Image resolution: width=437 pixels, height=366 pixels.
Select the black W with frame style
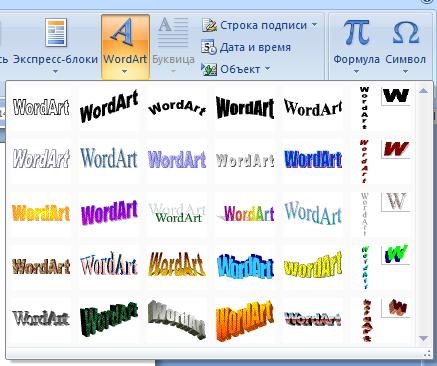396,96
